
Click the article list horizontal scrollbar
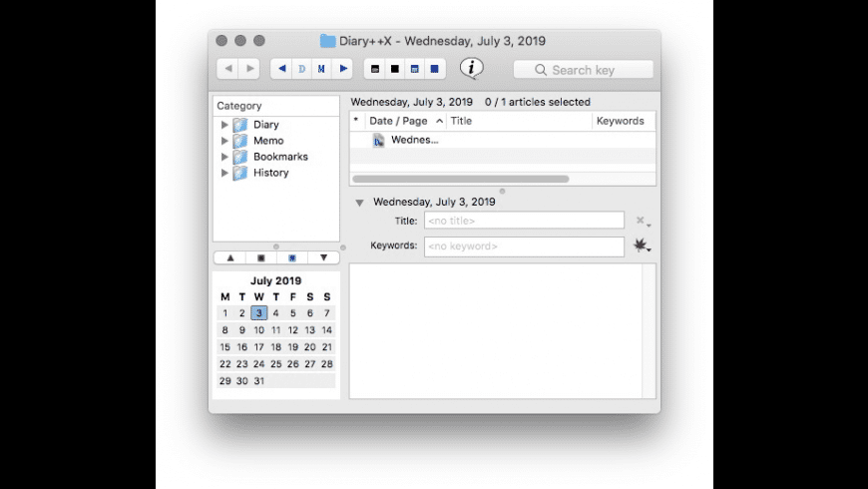coord(461,179)
